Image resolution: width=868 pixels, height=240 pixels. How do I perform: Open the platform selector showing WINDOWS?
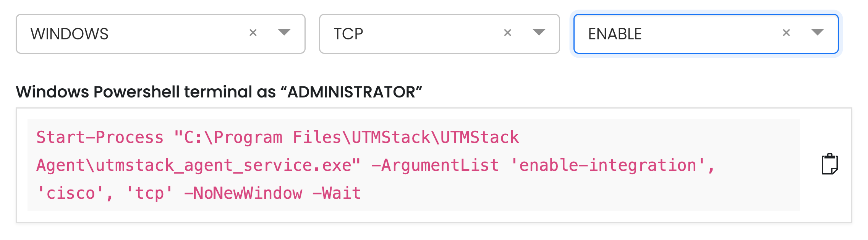(160, 34)
